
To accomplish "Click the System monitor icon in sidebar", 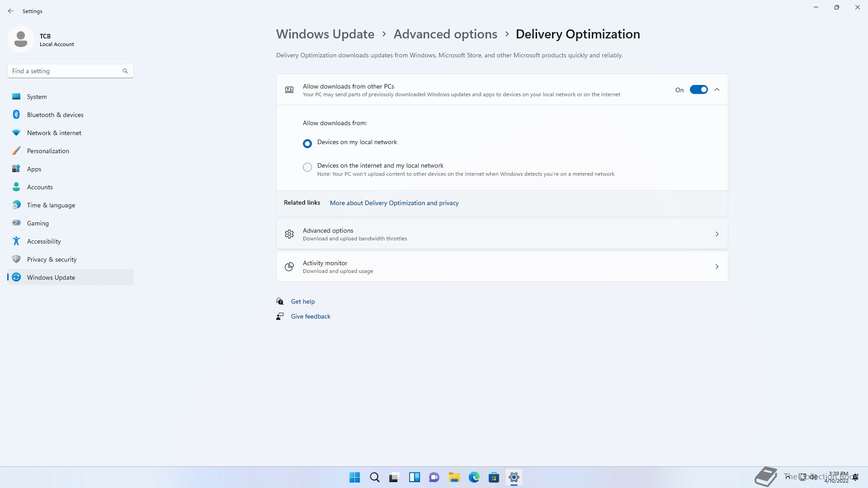I will tap(16, 96).
